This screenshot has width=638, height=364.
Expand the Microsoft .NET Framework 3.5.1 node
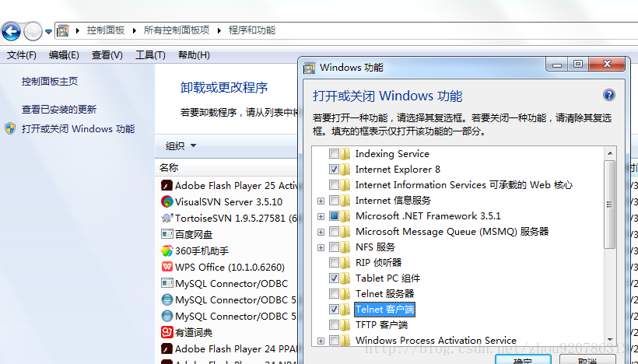tap(321, 216)
